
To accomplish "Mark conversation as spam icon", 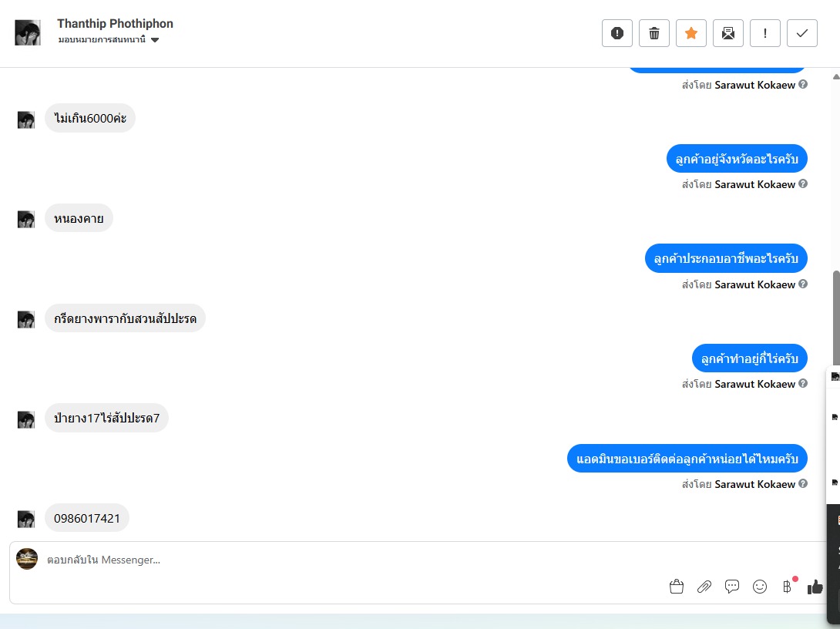I will [617, 33].
